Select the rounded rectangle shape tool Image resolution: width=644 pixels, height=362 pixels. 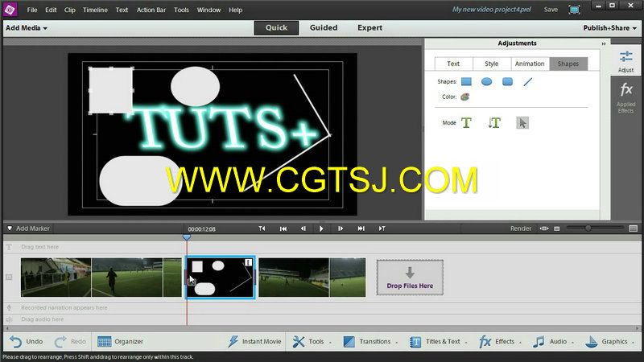coord(508,82)
